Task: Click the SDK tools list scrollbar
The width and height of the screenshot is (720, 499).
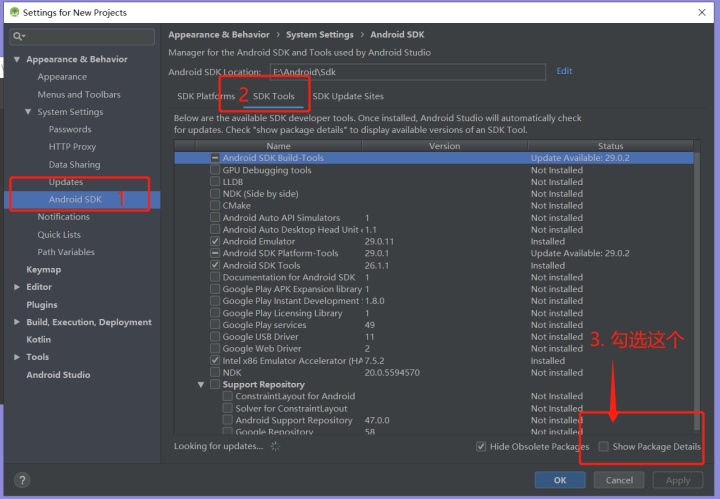Action: (x=697, y=292)
